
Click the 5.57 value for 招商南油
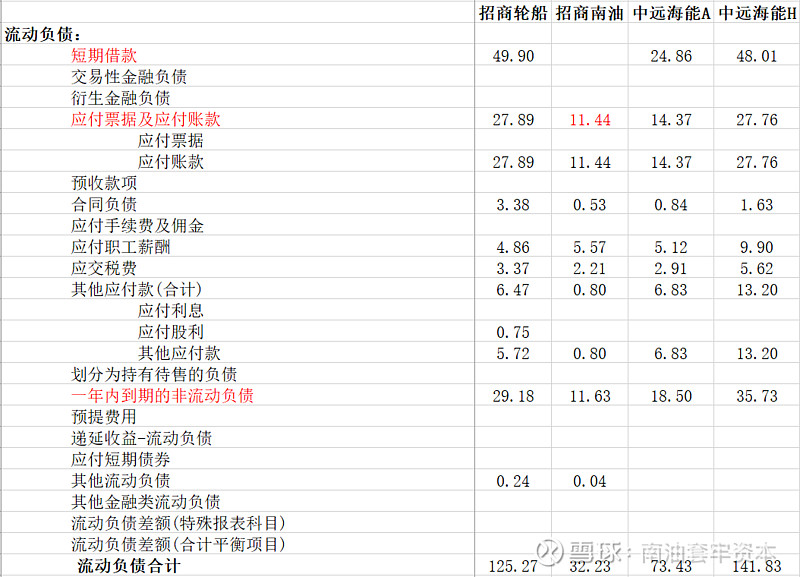[590, 247]
